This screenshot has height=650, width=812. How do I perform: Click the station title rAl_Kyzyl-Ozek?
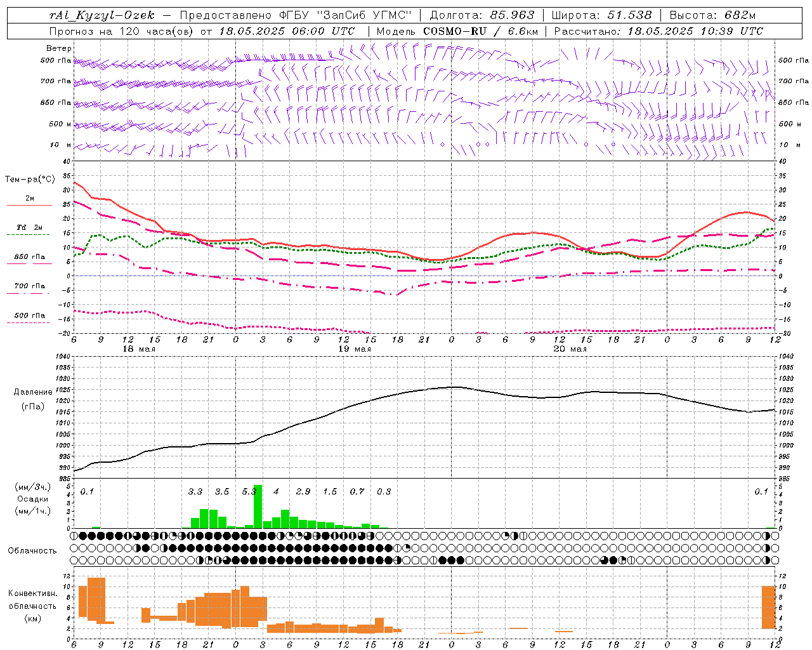tap(102, 15)
